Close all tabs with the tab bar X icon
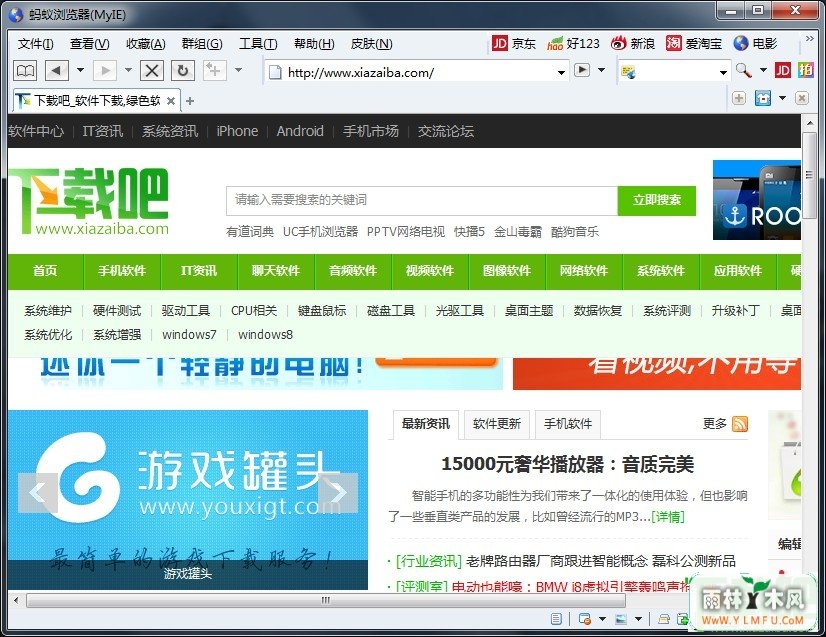Viewport: 826px width, 637px height. point(802,98)
